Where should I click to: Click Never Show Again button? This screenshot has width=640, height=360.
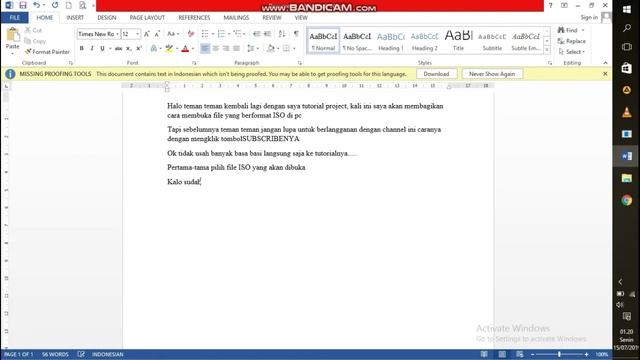click(492, 74)
